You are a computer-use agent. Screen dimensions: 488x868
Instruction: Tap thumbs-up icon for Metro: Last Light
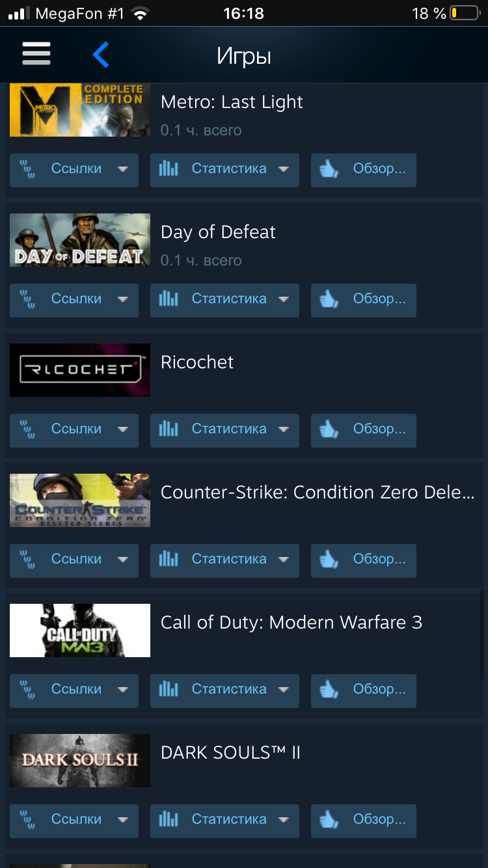click(329, 169)
